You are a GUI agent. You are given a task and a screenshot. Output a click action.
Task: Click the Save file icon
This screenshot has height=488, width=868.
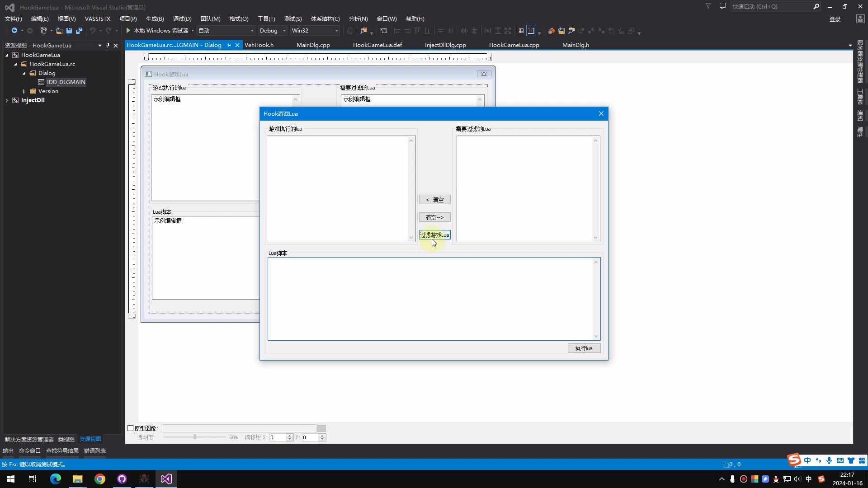tap(69, 31)
